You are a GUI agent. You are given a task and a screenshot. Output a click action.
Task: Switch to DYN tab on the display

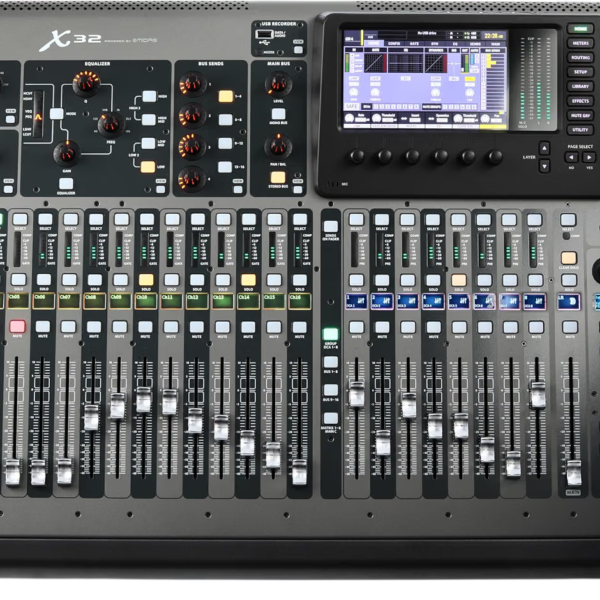pos(435,44)
